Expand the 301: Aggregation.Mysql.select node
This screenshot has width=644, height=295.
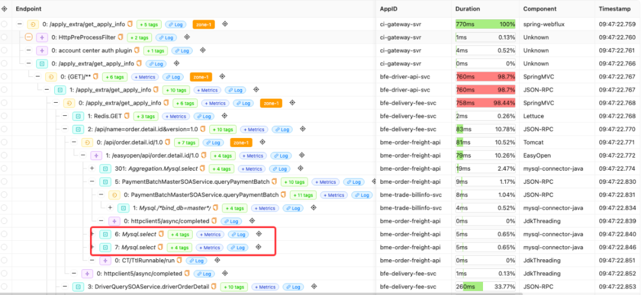coord(92,168)
